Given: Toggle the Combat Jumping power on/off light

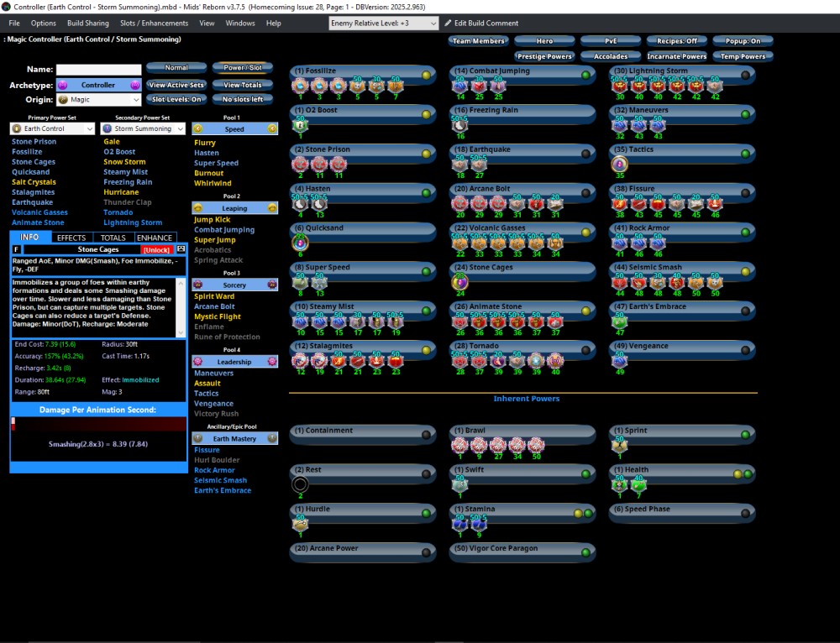Looking at the screenshot, I should (585, 76).
